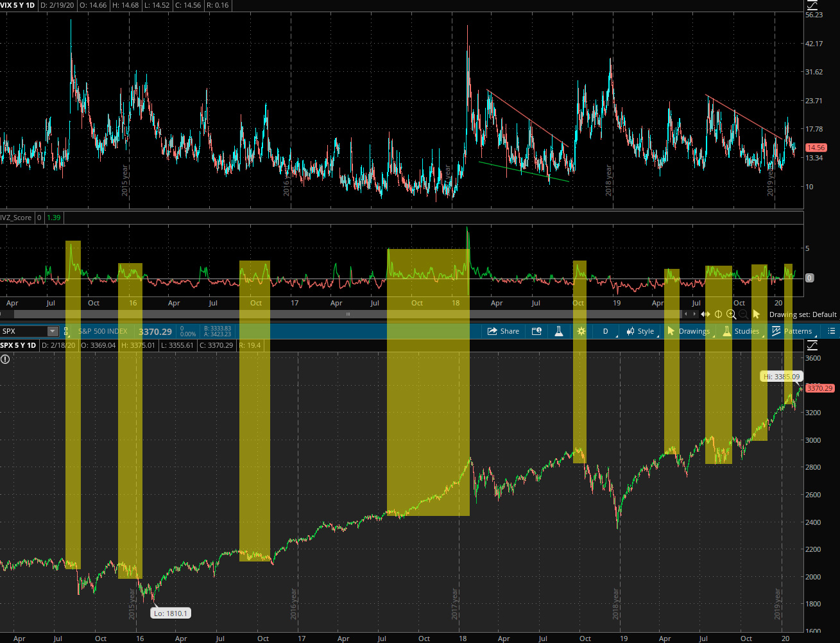Click the zoom in magnifier icon
This screenshot has width=840, height=643.
tap(731, 314)
